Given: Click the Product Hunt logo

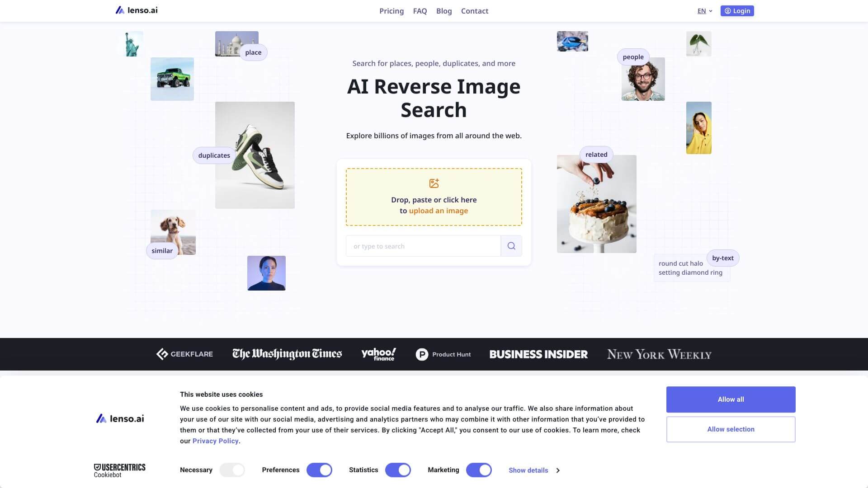Looking at the screenshot, I should click(443, 354).
